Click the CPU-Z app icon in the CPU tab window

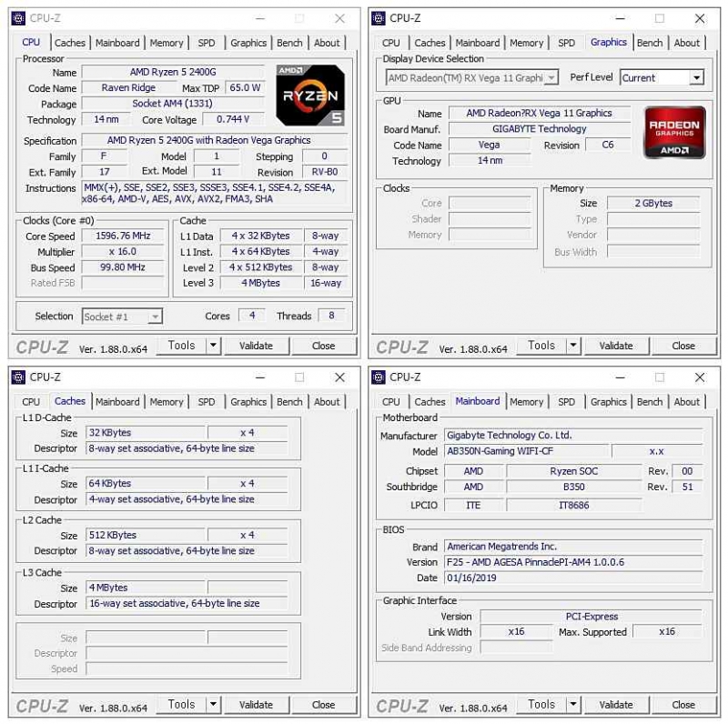18,18
